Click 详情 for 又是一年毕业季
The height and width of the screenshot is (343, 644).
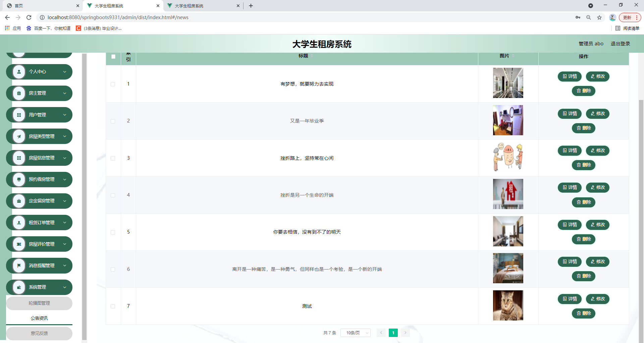(570, 113)
